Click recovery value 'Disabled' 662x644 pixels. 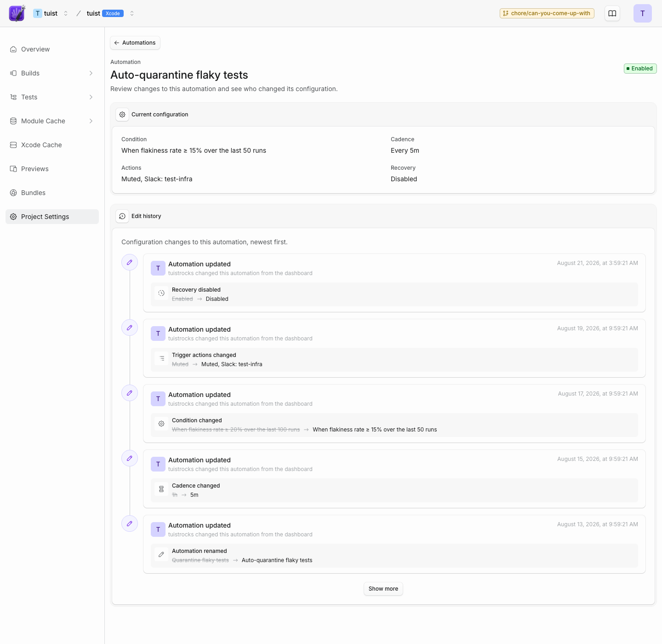[404, 179]
